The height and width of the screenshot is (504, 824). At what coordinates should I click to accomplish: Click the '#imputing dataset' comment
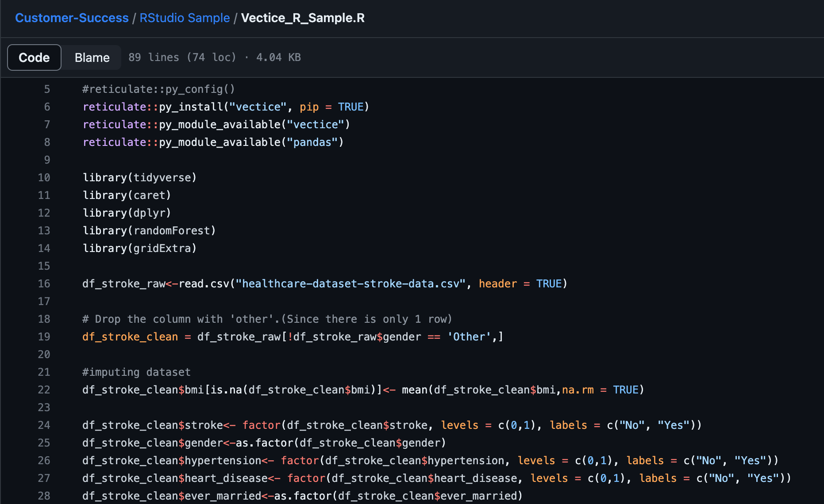point(136,372)
